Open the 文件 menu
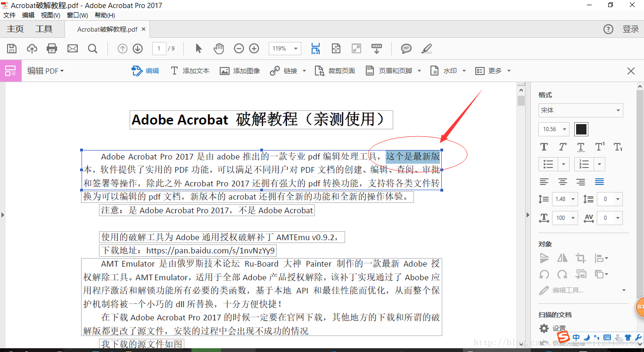 pyautogui.click(x=9, y=15)
